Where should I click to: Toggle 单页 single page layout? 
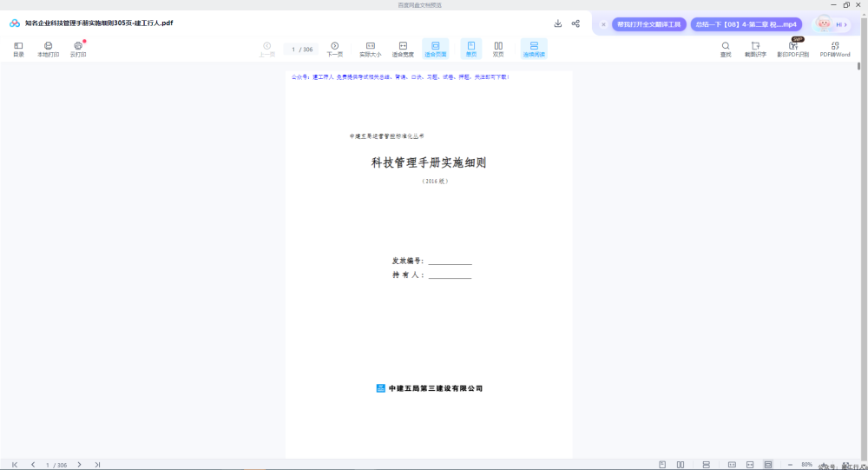point(471,49)
